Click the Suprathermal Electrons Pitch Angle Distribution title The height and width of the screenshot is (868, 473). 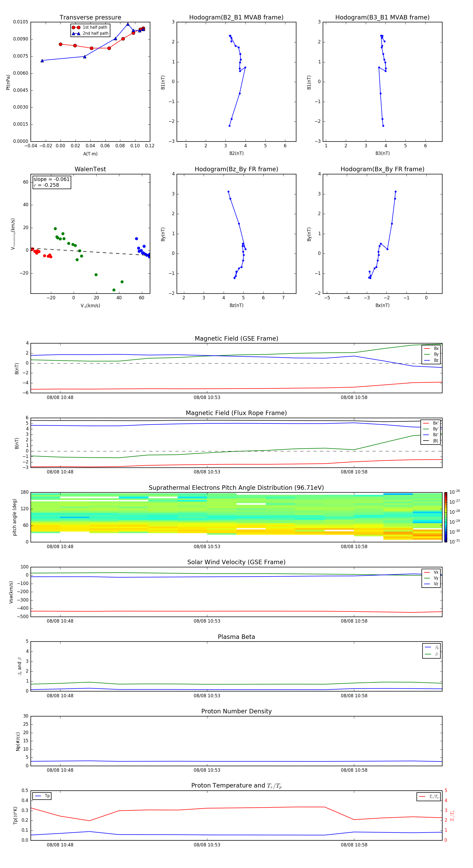236,488
